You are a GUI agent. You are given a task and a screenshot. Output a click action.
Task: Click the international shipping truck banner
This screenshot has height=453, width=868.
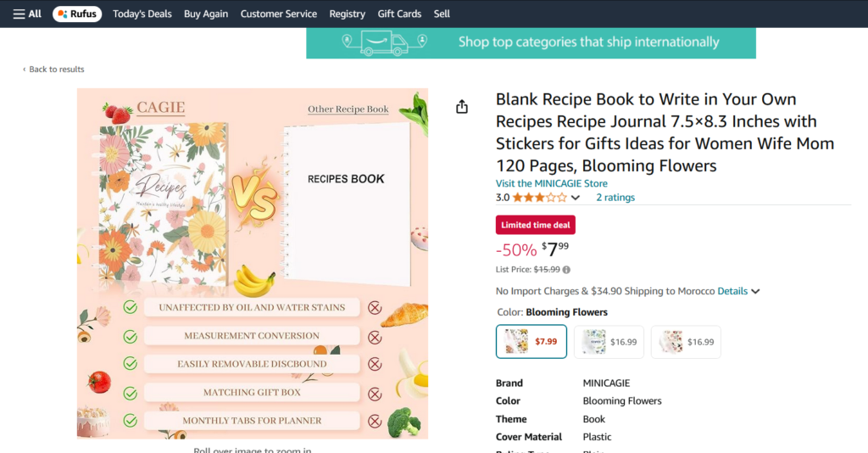click(531, 42)
